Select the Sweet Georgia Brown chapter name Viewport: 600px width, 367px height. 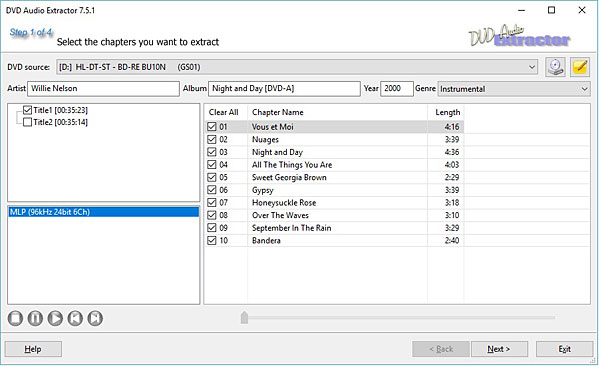tap(289, 177)
